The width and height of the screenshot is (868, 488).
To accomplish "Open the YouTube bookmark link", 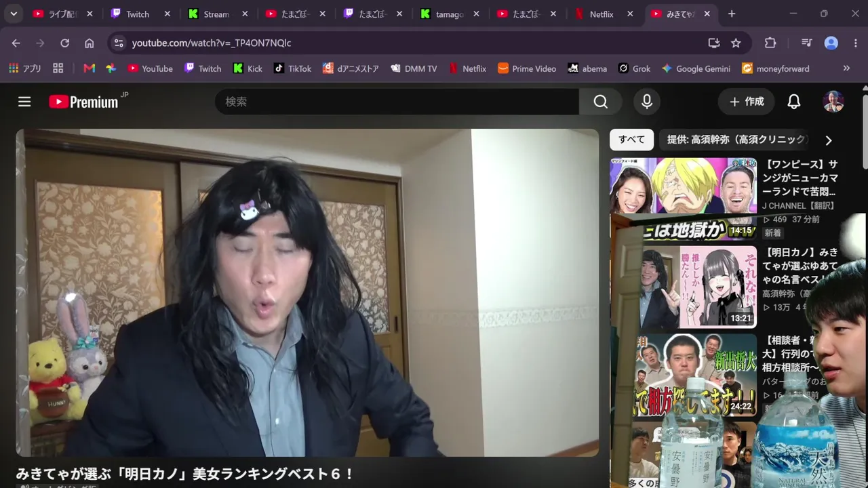I will [150, 68].
